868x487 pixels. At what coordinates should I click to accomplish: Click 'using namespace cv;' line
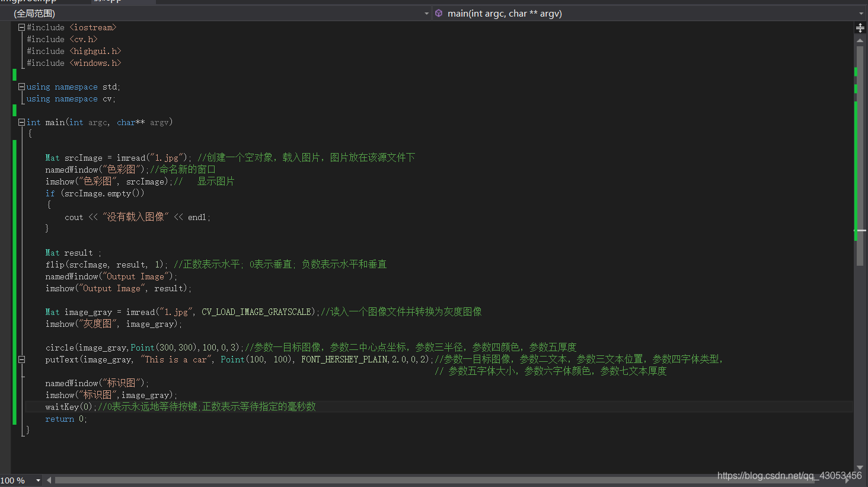coord(71,98)
